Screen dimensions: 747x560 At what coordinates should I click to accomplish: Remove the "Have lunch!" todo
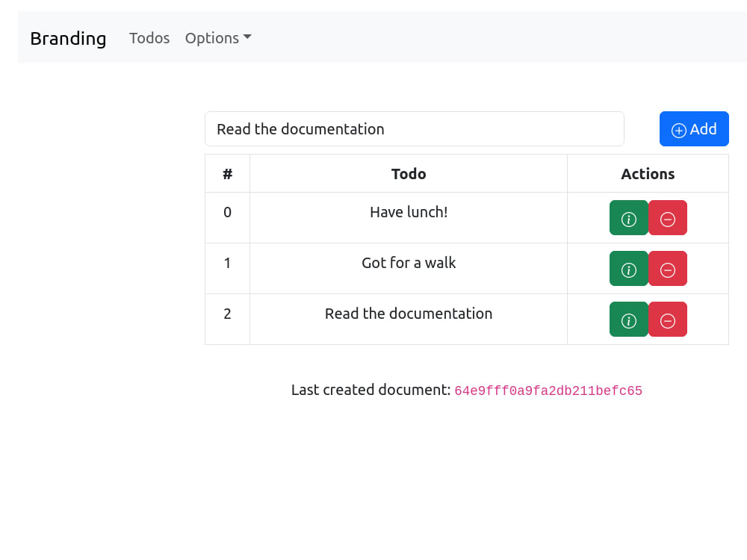click(667, 217)
